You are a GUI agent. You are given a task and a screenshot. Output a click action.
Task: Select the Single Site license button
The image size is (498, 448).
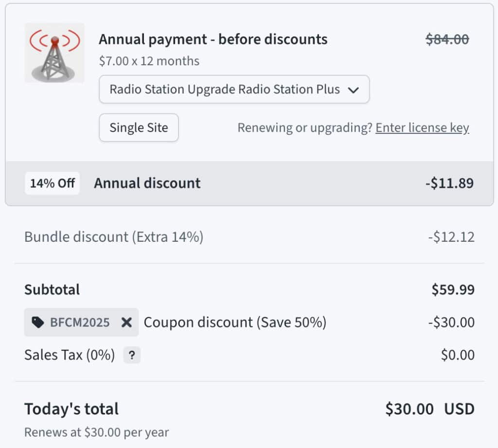tap(139, 128)
